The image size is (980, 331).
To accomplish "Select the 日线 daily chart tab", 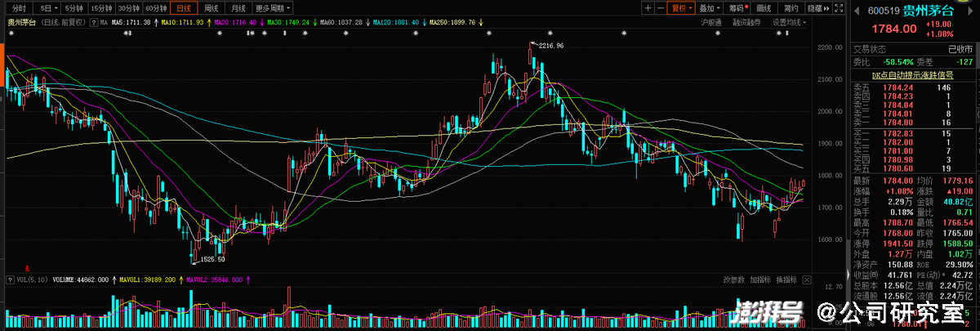I will [x=185, y=7].
